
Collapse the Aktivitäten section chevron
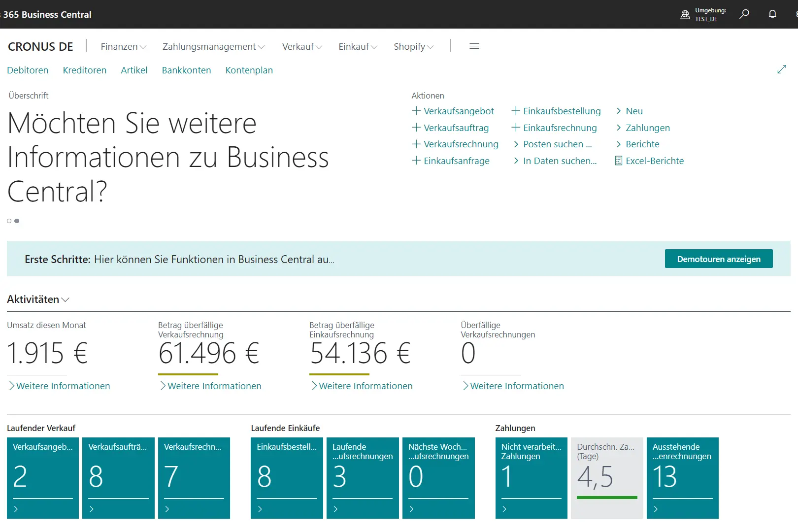tap(66, 299)
